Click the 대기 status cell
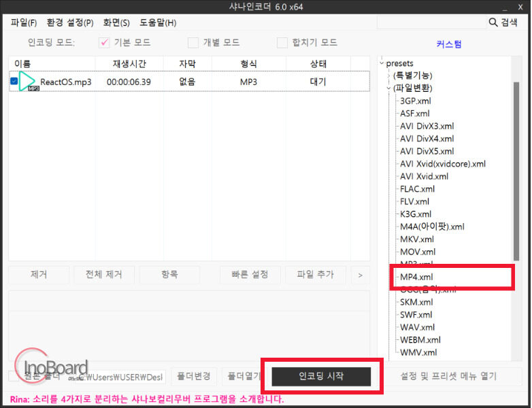Viewport: 532px width, 408px height. 318,82
